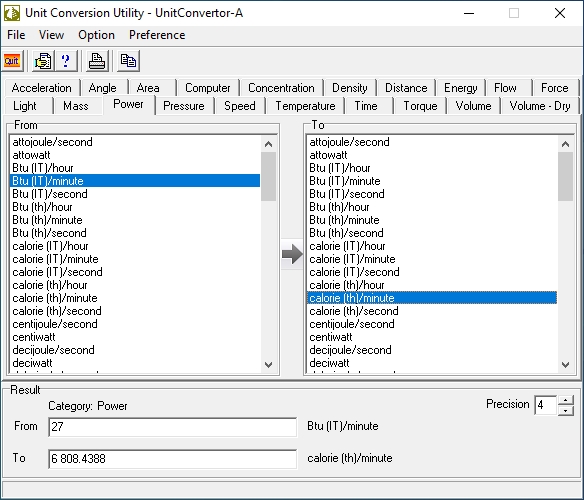Select the Speed tab

tap(239, 106)
